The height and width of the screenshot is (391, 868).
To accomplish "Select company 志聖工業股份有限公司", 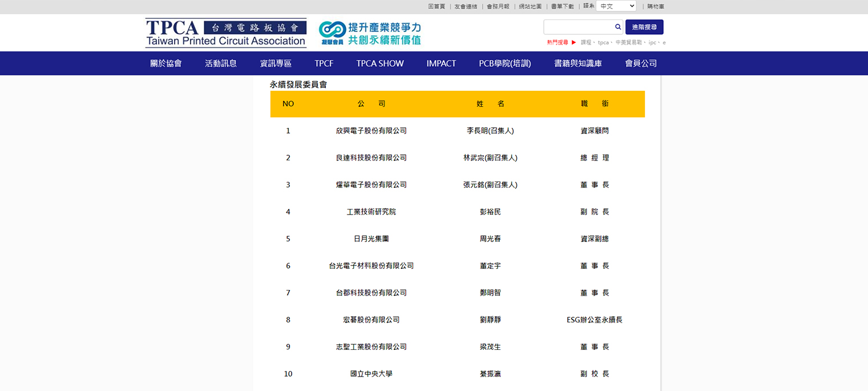I will (x=372, y=347).
